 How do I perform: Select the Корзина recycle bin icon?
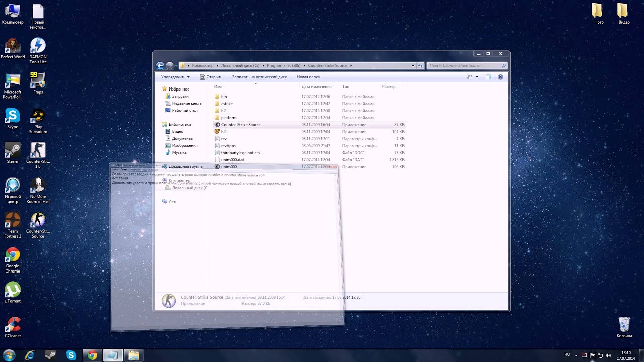tap(624, 328)
